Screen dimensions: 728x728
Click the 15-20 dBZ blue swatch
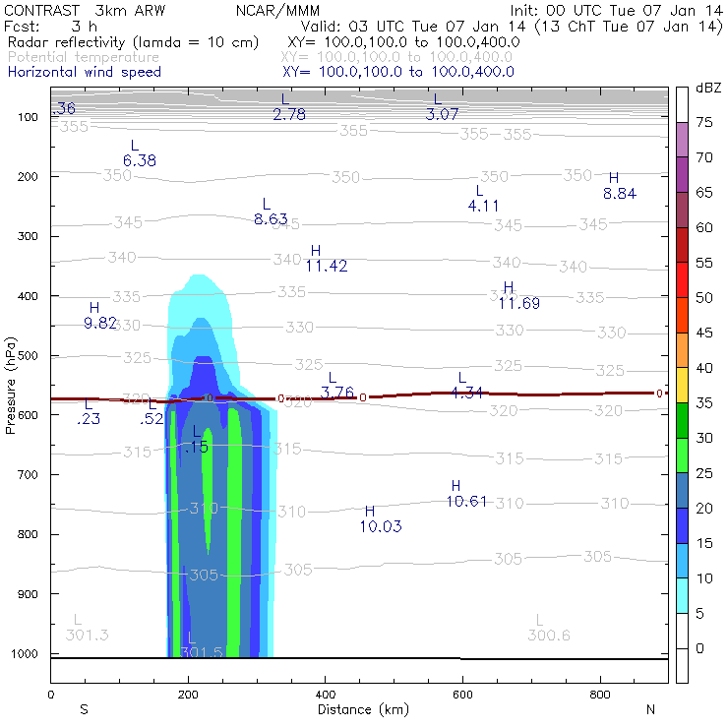682,526
